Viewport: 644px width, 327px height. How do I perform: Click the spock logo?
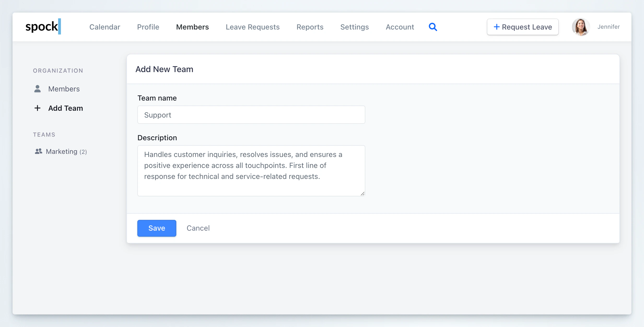pyautogui.click(x=43, y=26)
